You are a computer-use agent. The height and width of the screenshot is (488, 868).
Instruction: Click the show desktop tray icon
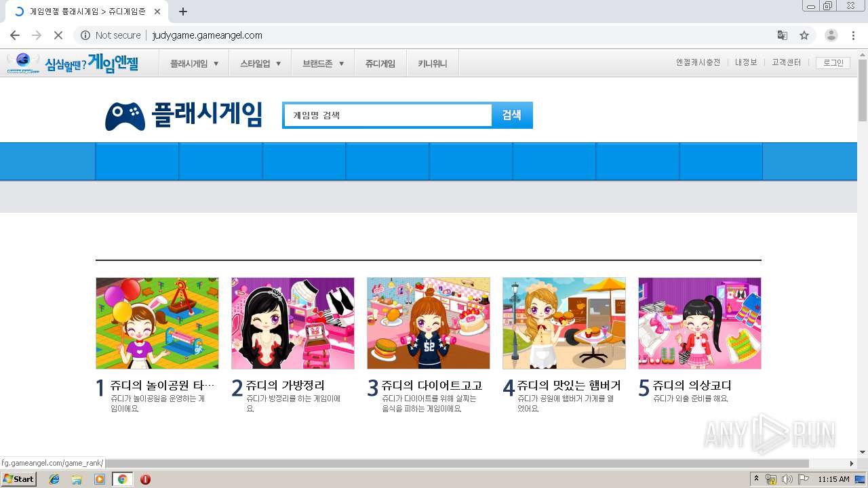(861, 479)
